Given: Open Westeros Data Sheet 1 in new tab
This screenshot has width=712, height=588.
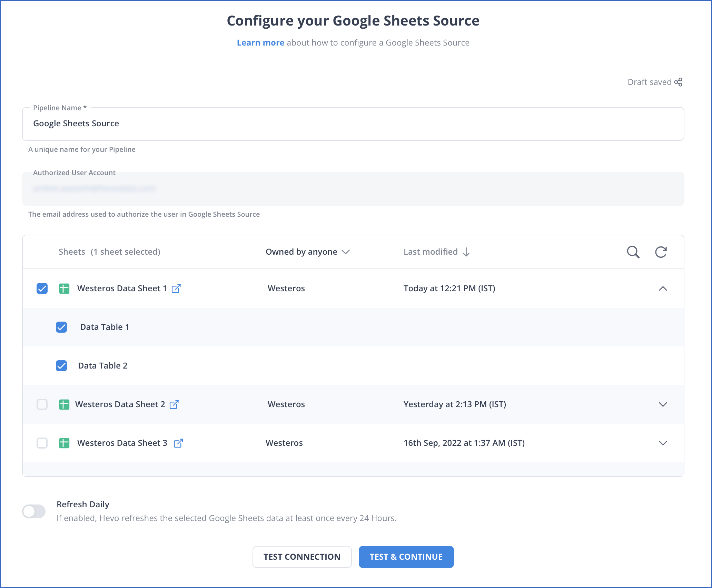Looking at the screenshot, I should click(177, 288).
